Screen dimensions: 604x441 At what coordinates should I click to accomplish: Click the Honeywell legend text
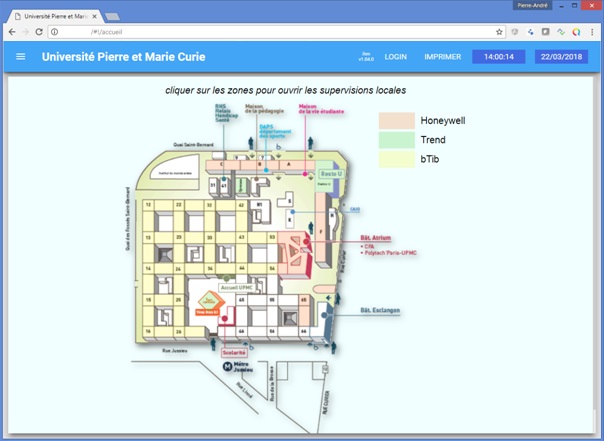[x=443, y=121]
